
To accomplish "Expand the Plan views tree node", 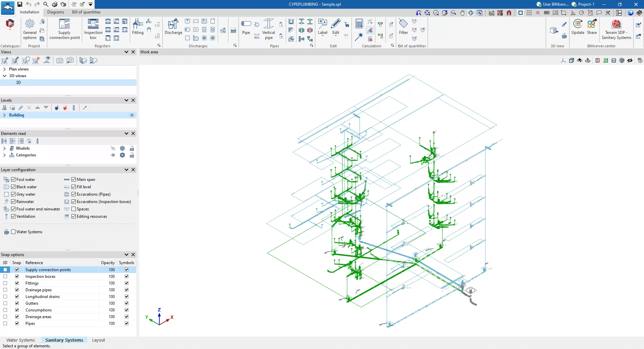I will point(4,69).
